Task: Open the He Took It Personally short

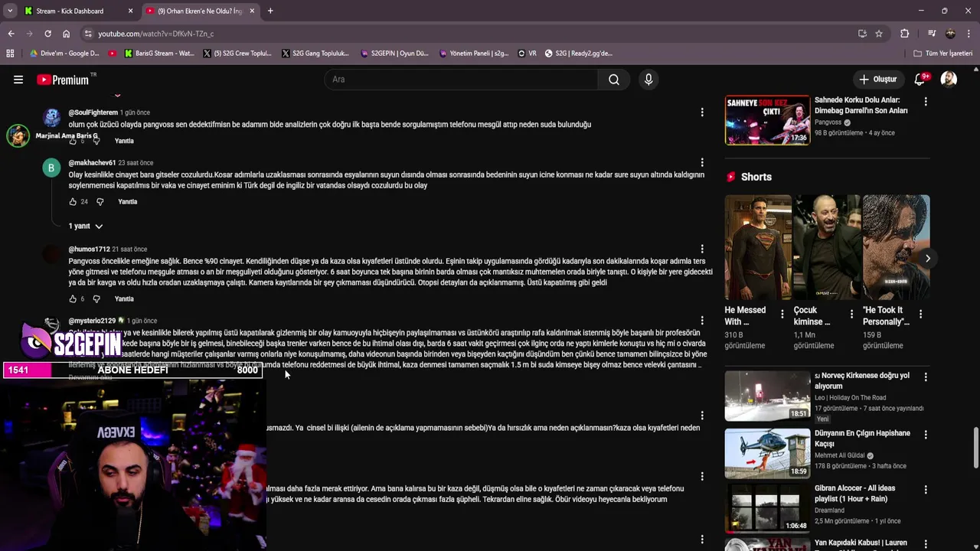Action: point(897,247)
